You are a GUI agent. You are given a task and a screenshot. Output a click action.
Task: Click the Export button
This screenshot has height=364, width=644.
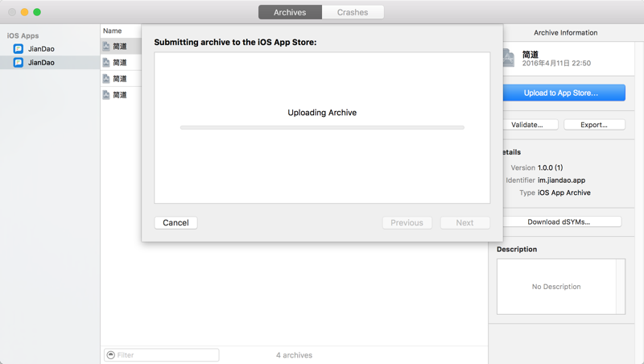[594, 125]
